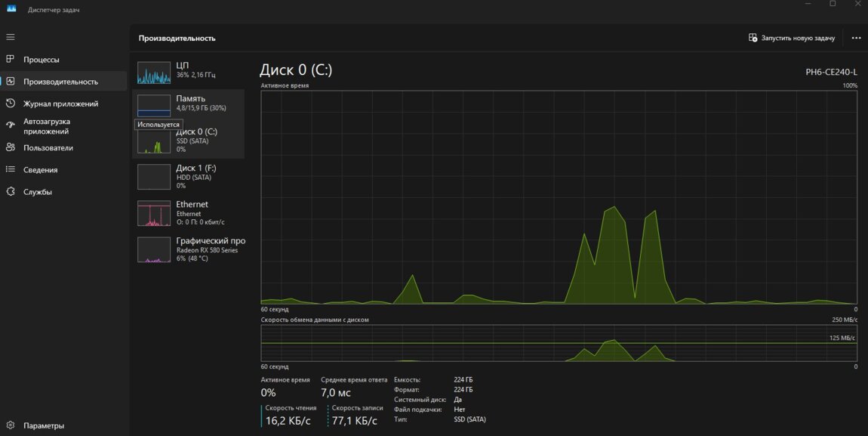Switch to the Производительность tab
Viewport: 868px width, 436px height.
click(x=60, y=82)
